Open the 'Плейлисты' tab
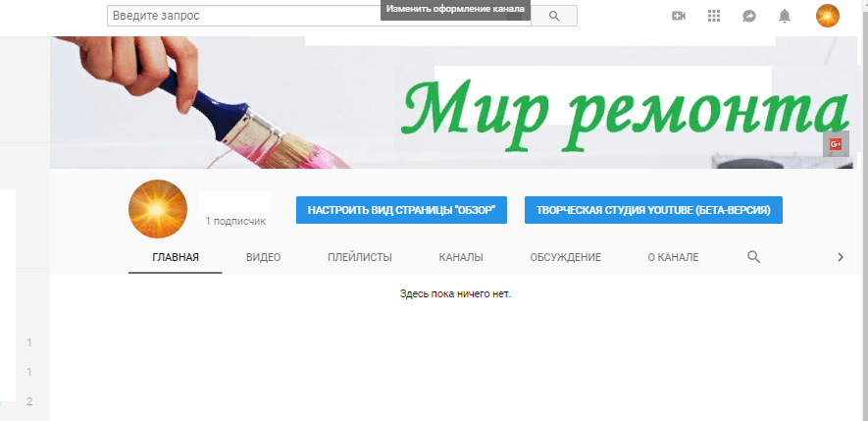Screen dimensions: 868x421 pyautogui.click(x=360, y=257)
